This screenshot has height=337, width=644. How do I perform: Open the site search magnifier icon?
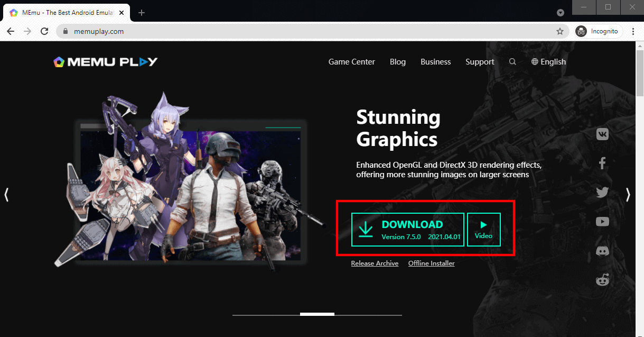point(512,62)
